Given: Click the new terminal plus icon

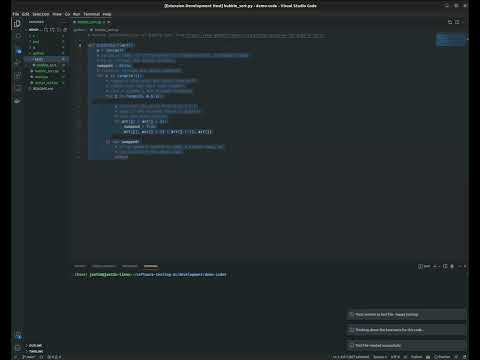Looking at the screenshot, I should [435, 266].
